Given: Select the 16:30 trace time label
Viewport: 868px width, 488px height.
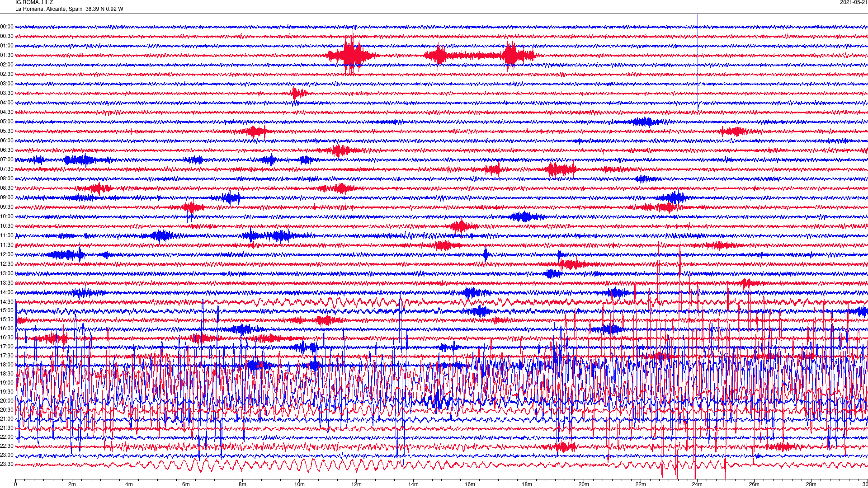Looking at the screenshot, I should click(7, 338).
